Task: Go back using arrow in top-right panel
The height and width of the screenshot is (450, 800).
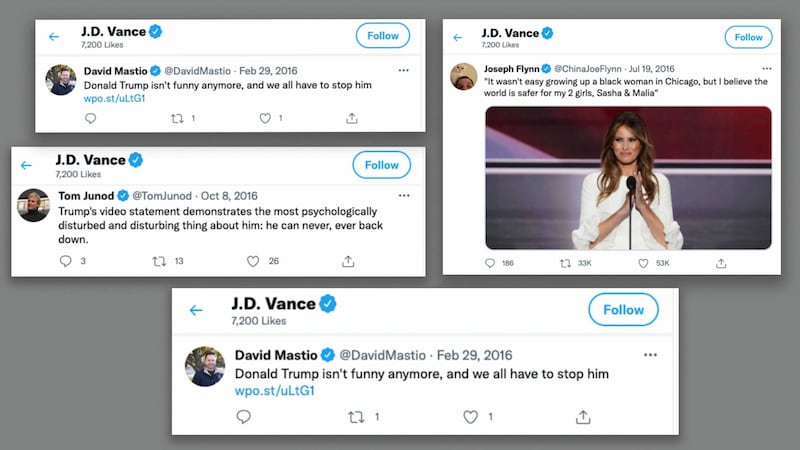Action: coord(458,38)
